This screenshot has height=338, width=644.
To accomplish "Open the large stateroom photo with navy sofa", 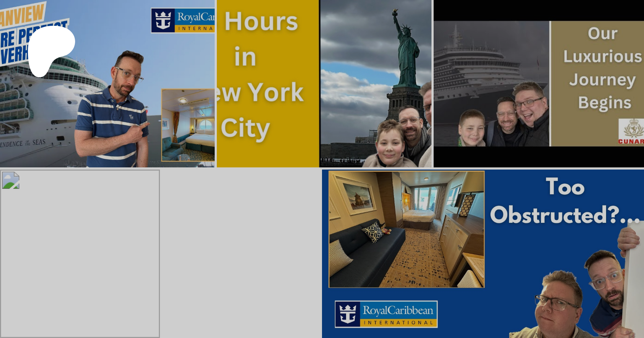I will click(406, 229).
